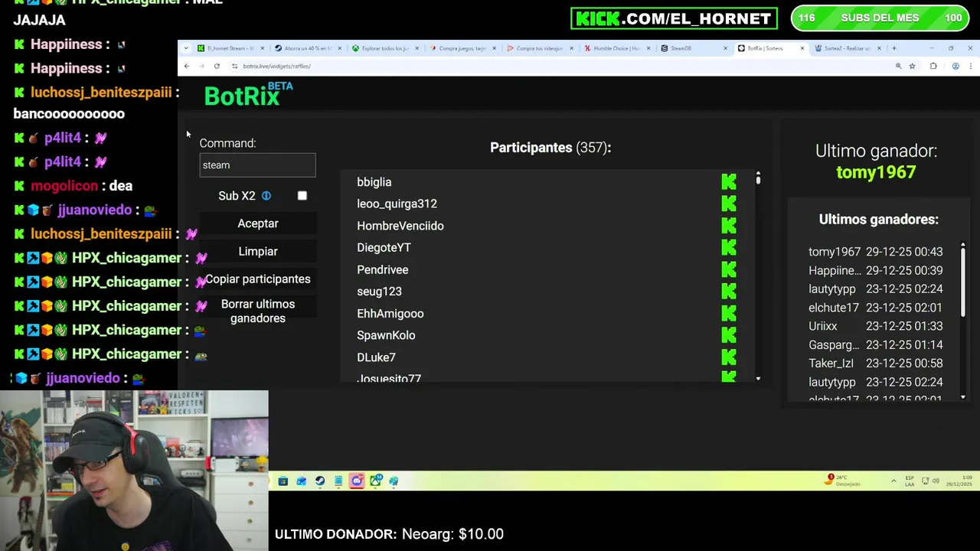This screenshot has height=551, width=980.
Task: Open the tab search dropdown in Chrome
Action: tap(185, 48)
